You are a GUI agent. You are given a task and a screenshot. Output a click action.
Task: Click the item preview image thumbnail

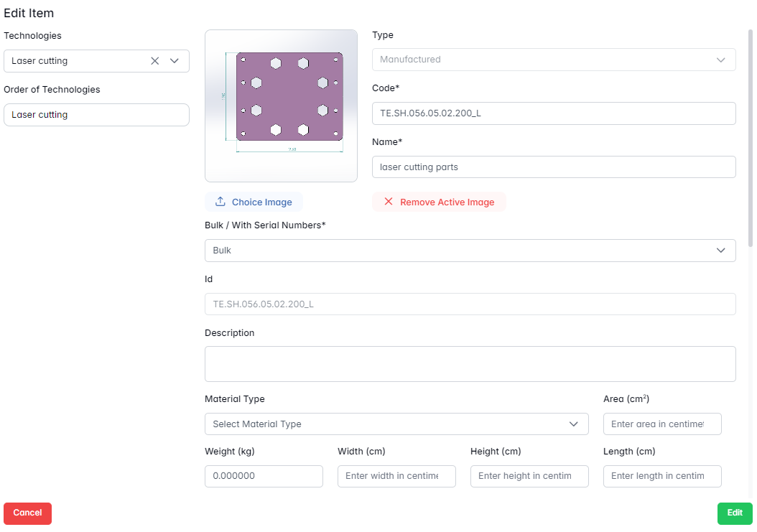[x=281, y=106]
